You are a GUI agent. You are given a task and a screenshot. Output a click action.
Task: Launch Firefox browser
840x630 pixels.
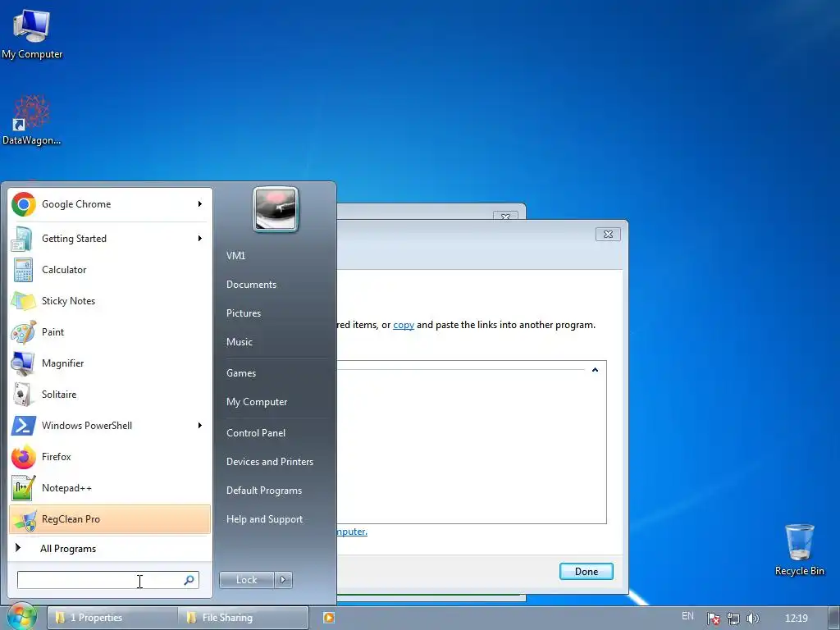pyautogui.click(x=110, y=456)
